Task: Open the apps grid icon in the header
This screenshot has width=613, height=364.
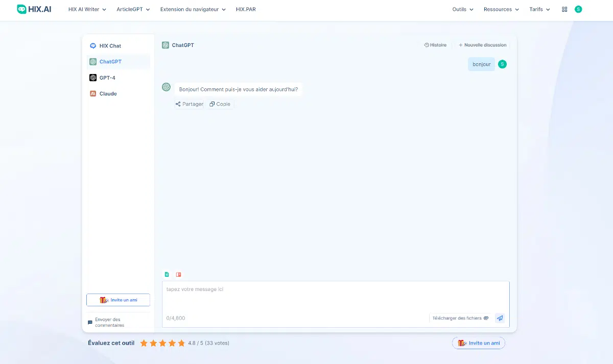Action: click(564, 9)
